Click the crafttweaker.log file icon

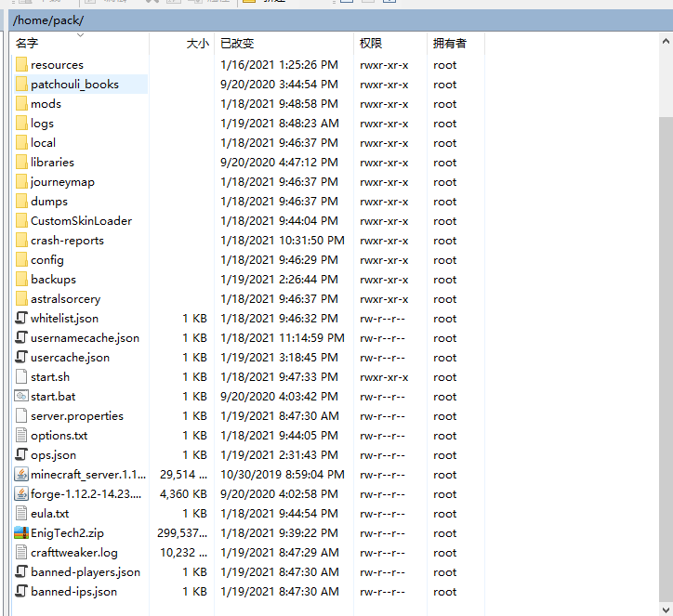coord(21,553)
